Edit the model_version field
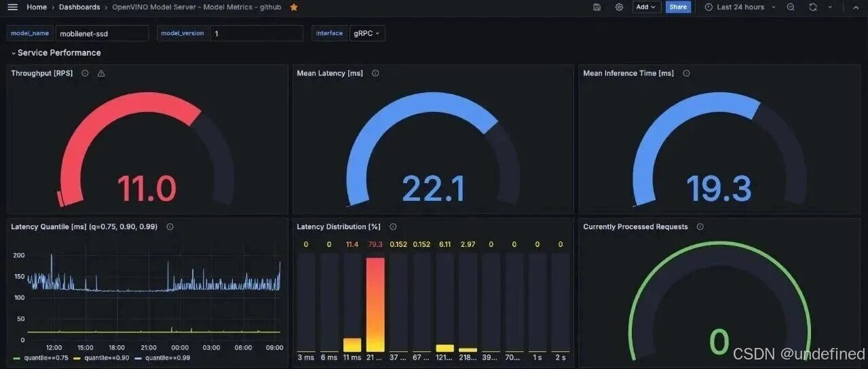868x369 pixels. click(x=257, y=33)
